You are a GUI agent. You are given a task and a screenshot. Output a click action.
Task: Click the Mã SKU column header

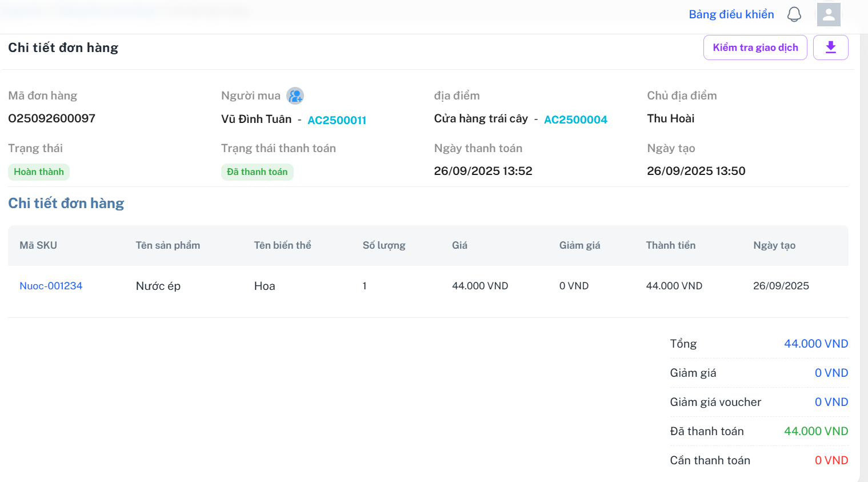38,245
